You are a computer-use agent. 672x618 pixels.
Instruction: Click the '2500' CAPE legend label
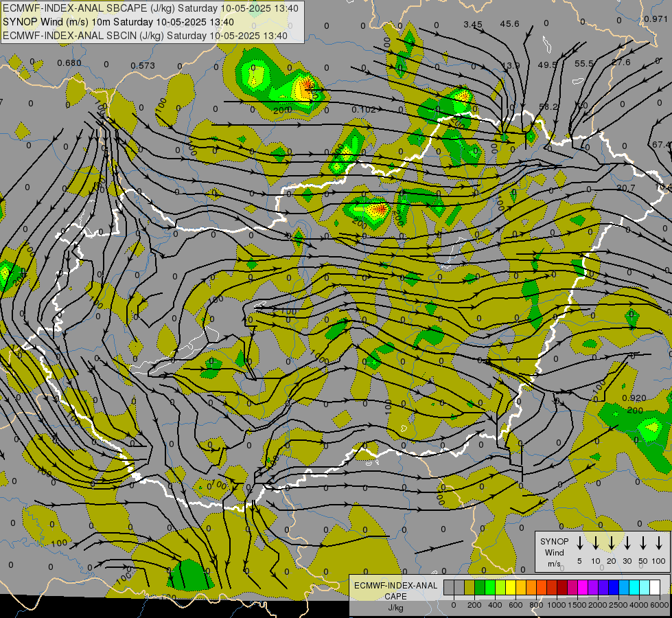click(618, 605)
